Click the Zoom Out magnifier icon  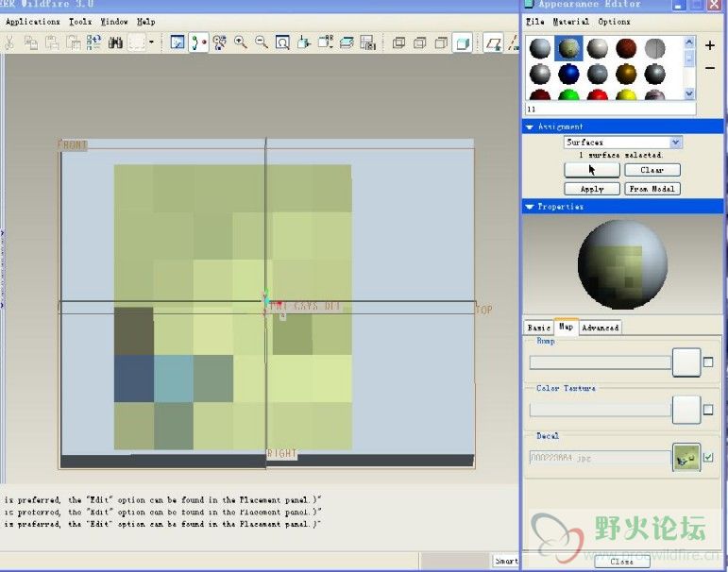261,42
